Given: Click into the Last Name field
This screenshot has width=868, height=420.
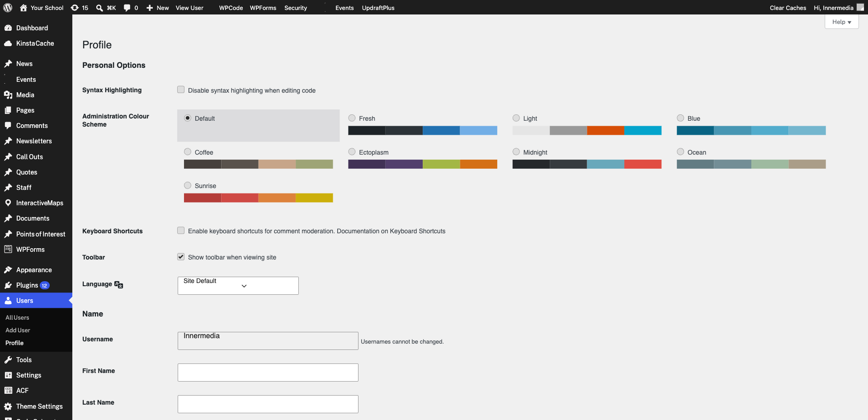Looking at the screenshot, I should click(x=268, y=404).
